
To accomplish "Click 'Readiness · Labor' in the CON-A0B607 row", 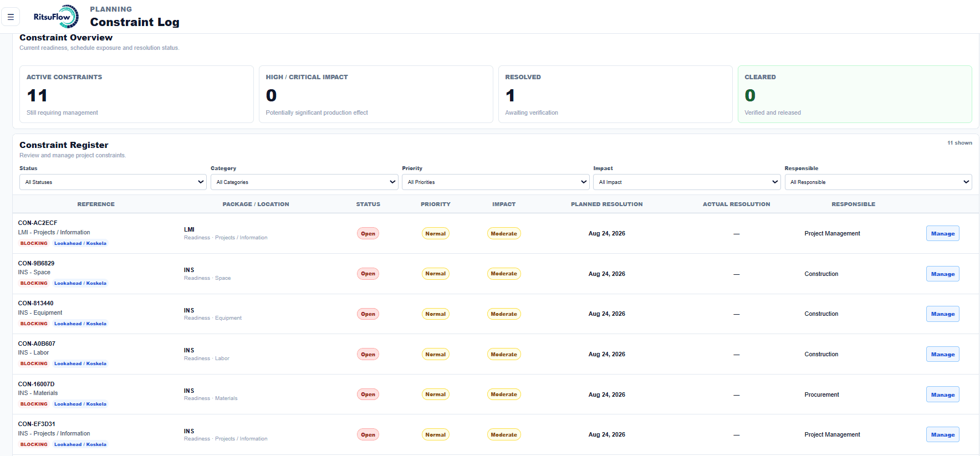I will point(207,358).
